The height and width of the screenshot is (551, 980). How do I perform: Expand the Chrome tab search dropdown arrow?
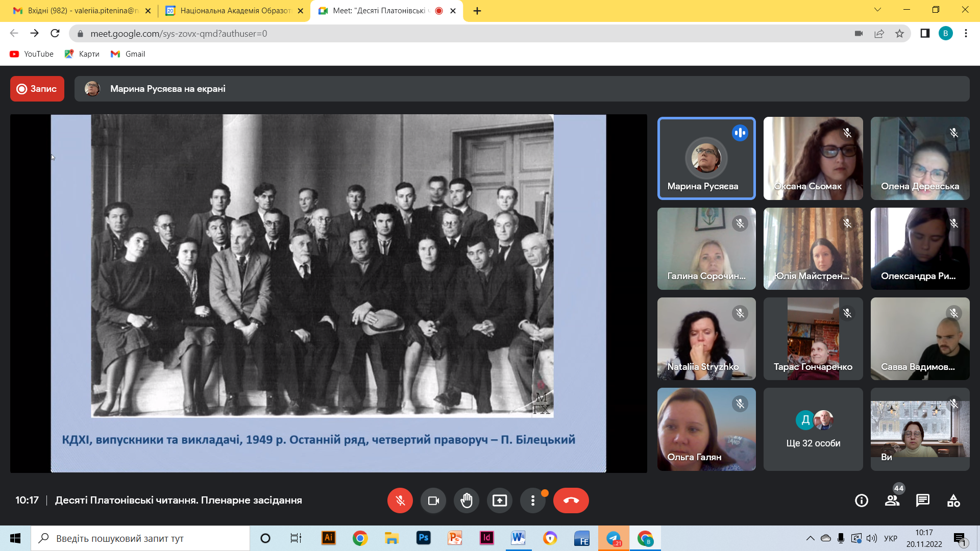[877, 10]
